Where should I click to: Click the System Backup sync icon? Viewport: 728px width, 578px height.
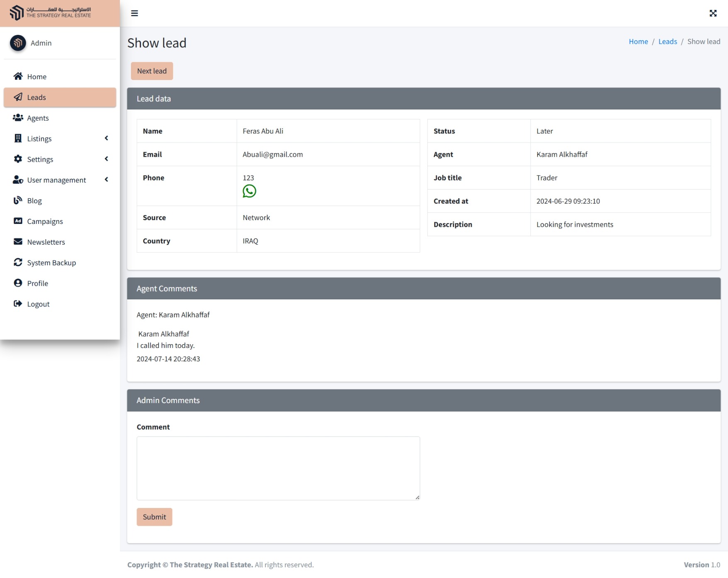(18, 262)
